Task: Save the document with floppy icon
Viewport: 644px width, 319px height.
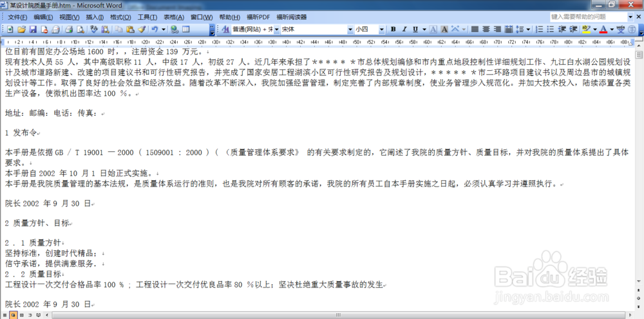Action: pos(33,29)
